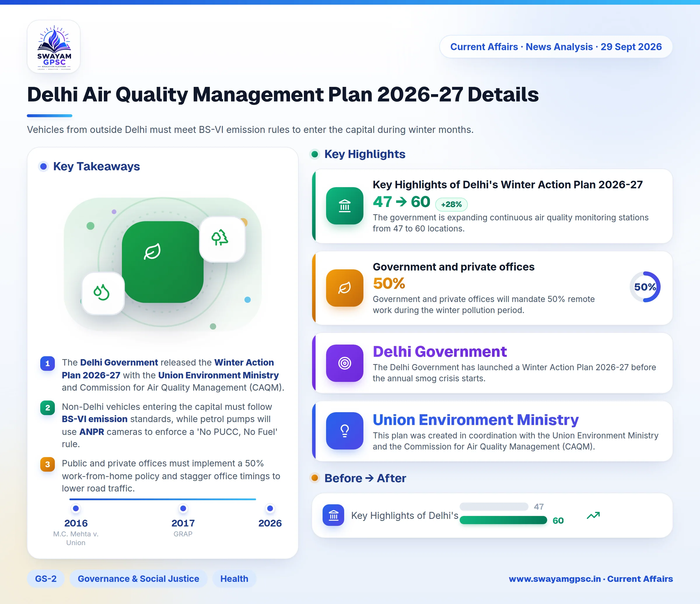
Task: Click the bold 'ANPR' text in takeaway two
Action: pos(92,432)
